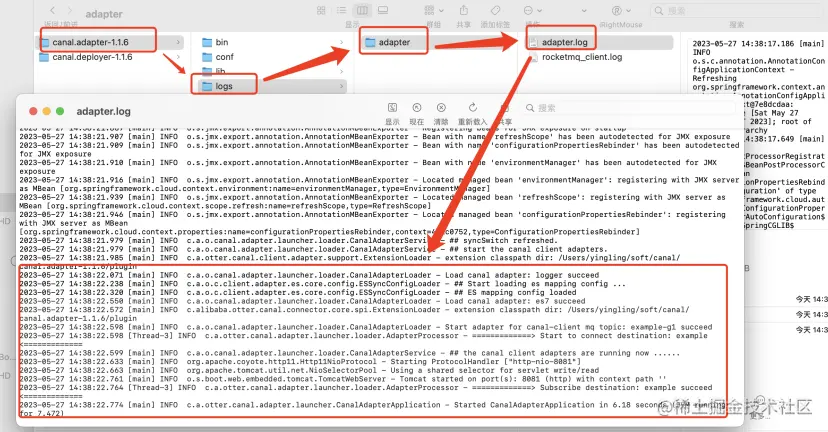Image resolution: width=828 pixels, height=432 pixels.
Task: Select the adapter.log file
Action: tap(564, 42)
